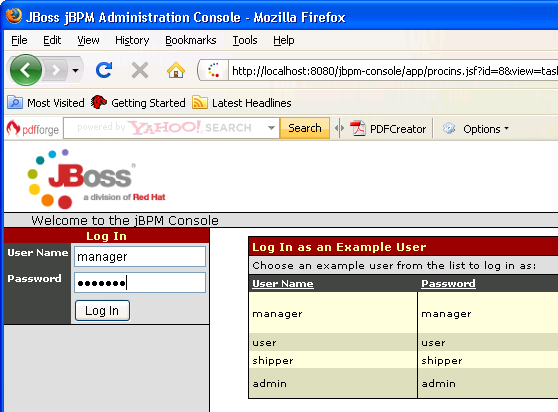Click the Options gear icon
The width and height of the screenshot is (558, 412).
point(449,128)
